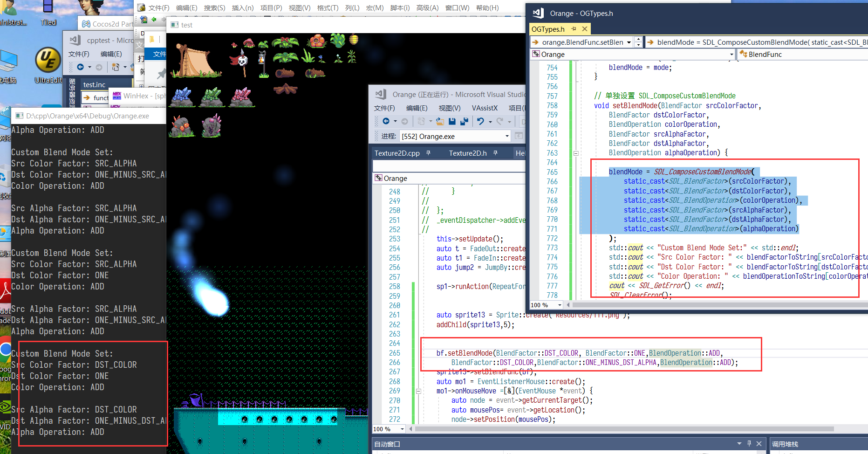
Task: Click Save All icon in Orange Visual Studio toolbar
Action: click(464, 121)
